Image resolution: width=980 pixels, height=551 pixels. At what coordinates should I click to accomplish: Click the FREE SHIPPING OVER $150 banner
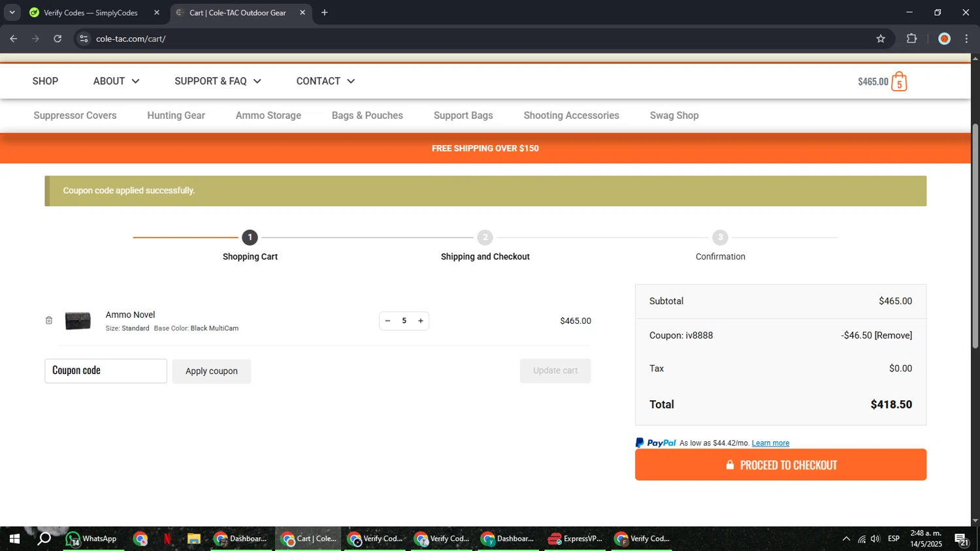coord(485,148)
